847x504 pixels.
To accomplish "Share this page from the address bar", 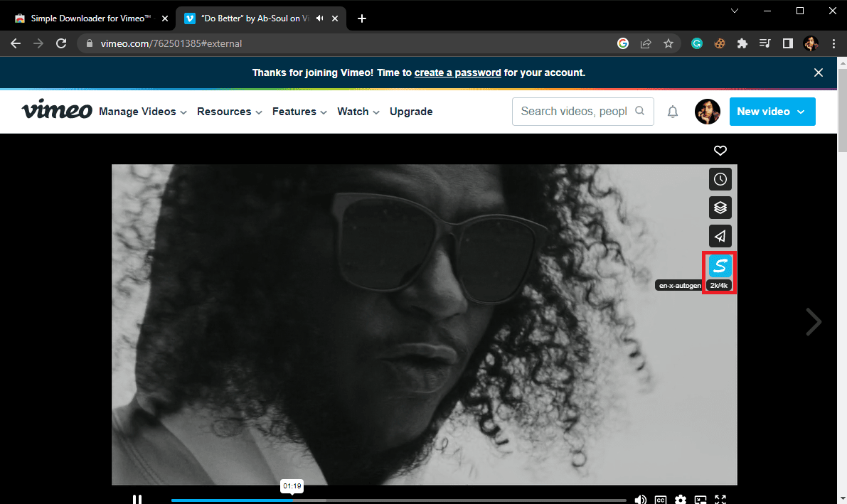I will pos(646,44).
